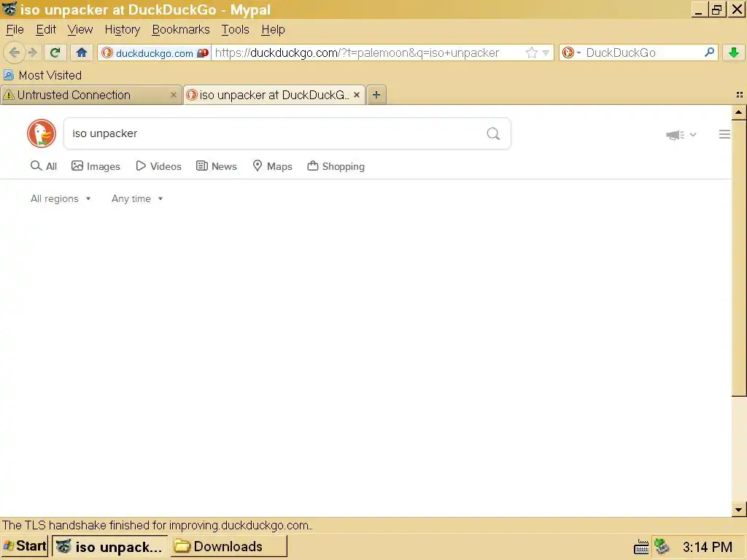This screenshot has width=747, height=560.
Task: Bookmark this page with the star icon
Action: [532, 52]
